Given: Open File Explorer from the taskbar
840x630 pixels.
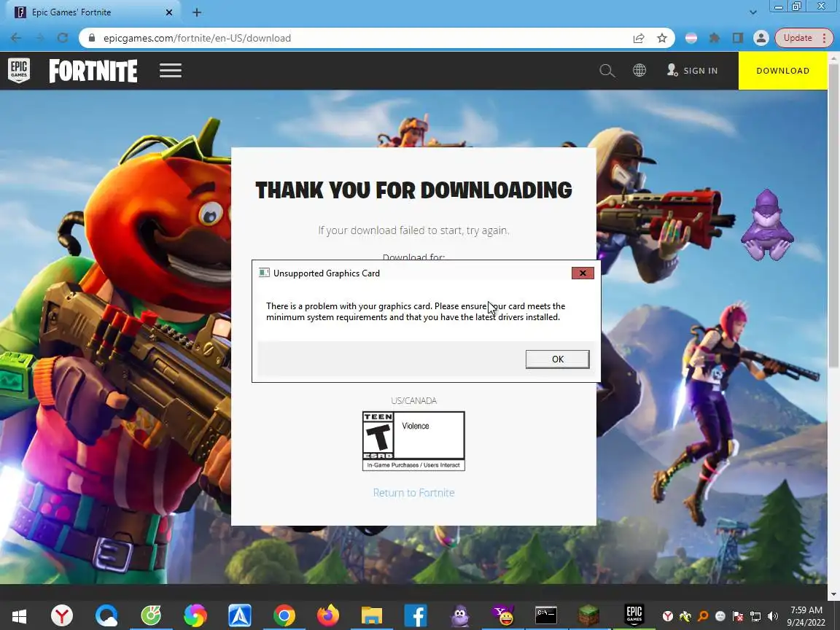Looking at the screenshot, I should pyautogui.click(x=372, y=615).
